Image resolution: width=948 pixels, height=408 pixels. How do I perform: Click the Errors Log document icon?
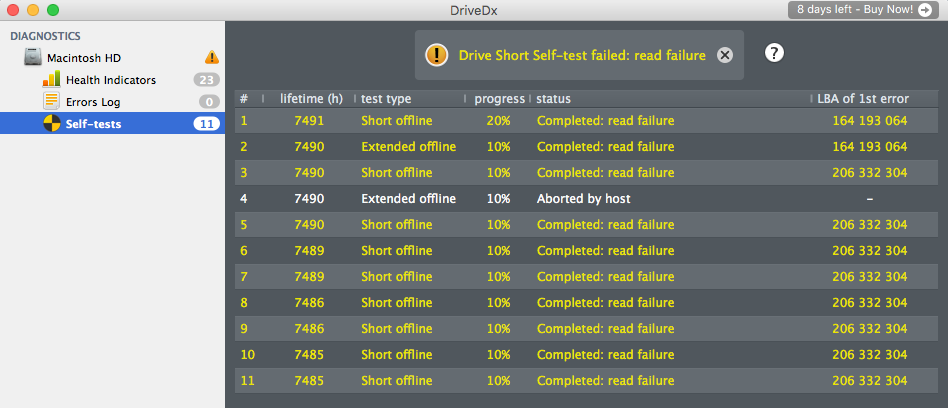51,101
